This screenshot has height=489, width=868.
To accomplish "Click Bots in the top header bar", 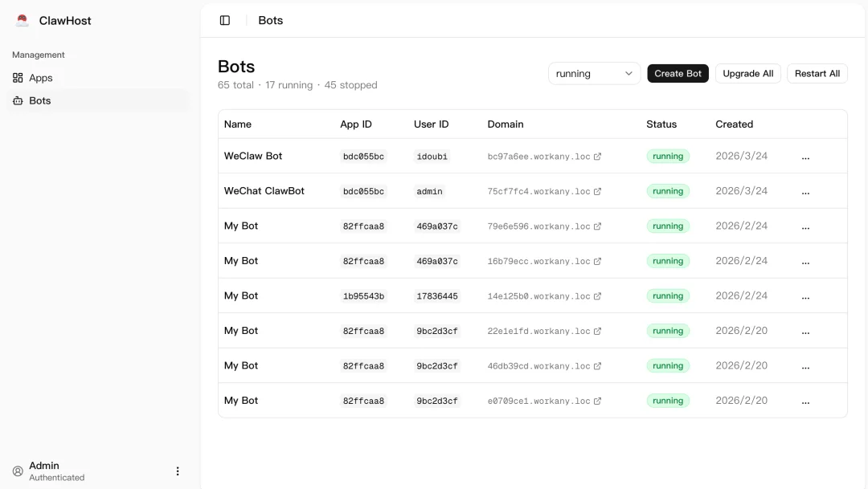I will pyautogui.click(x=270, y=20).
